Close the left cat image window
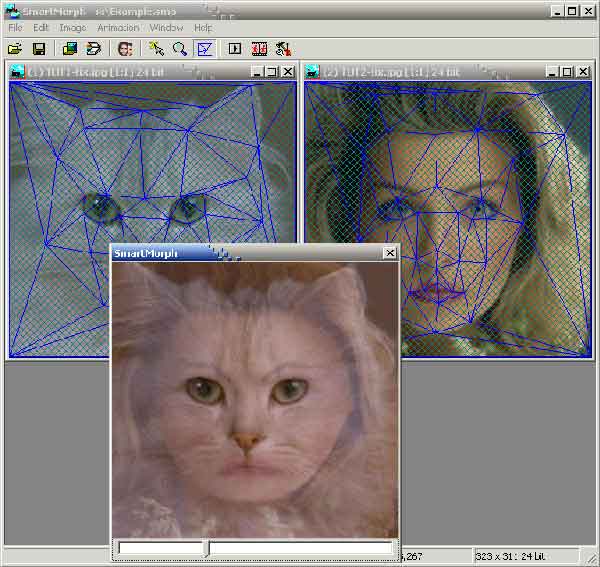 pos(288,72)
